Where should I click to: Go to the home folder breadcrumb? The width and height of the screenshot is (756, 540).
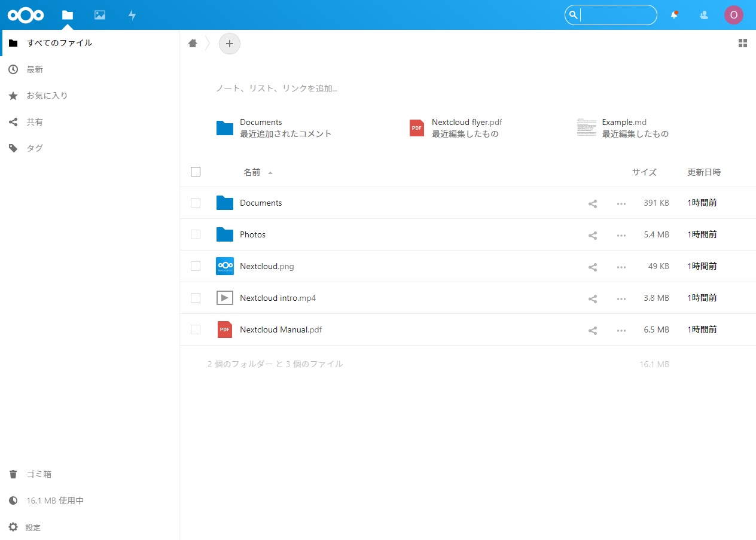pyautogui.click(x=193, y=43)
